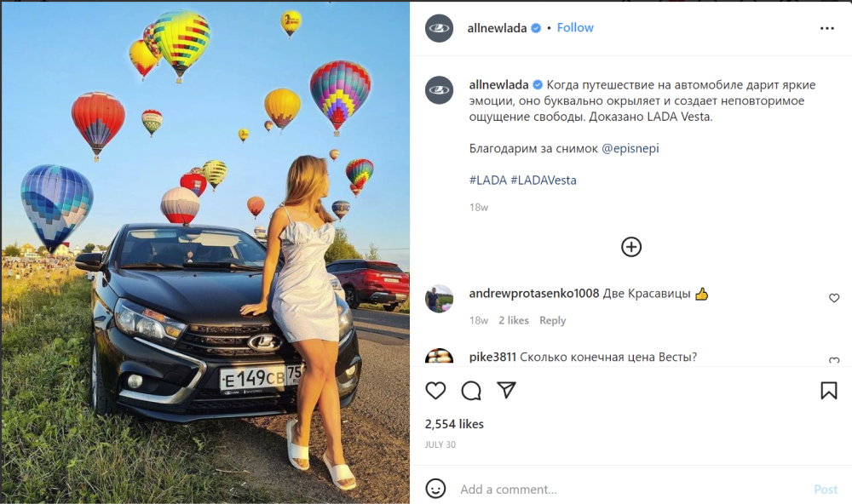Open the #LADAVesta hashtag link

click(x=544, y=180)
